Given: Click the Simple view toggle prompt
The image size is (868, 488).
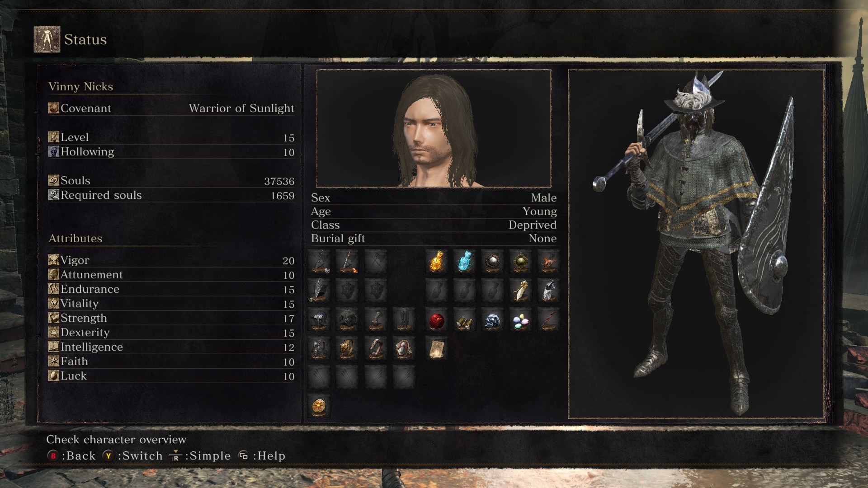Looking at the screenshot, I should pos(200,455).
